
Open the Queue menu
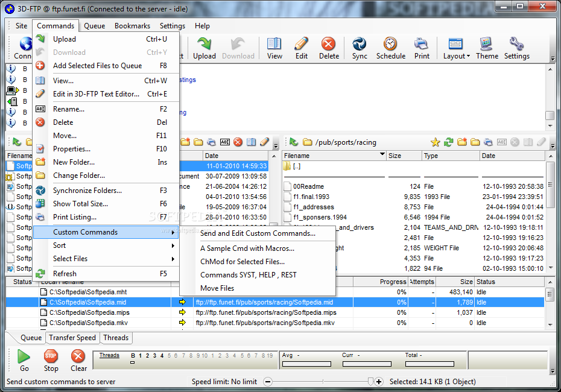(x=95, y=26)
